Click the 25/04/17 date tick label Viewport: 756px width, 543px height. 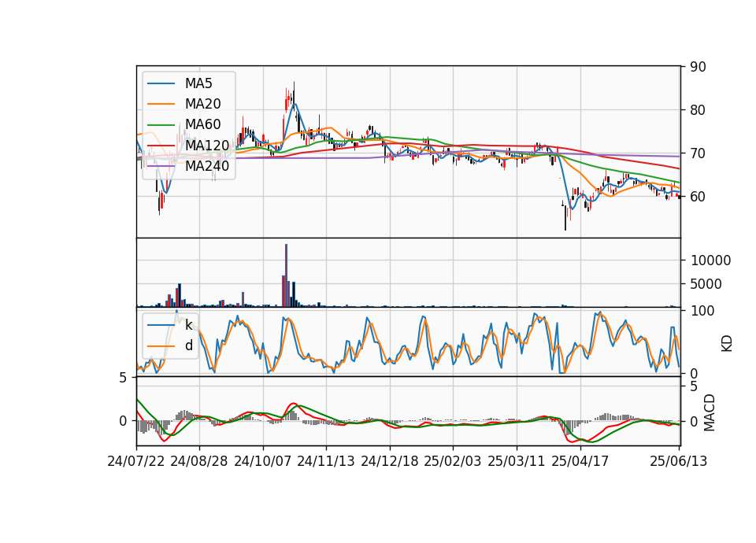pos(580,461)
